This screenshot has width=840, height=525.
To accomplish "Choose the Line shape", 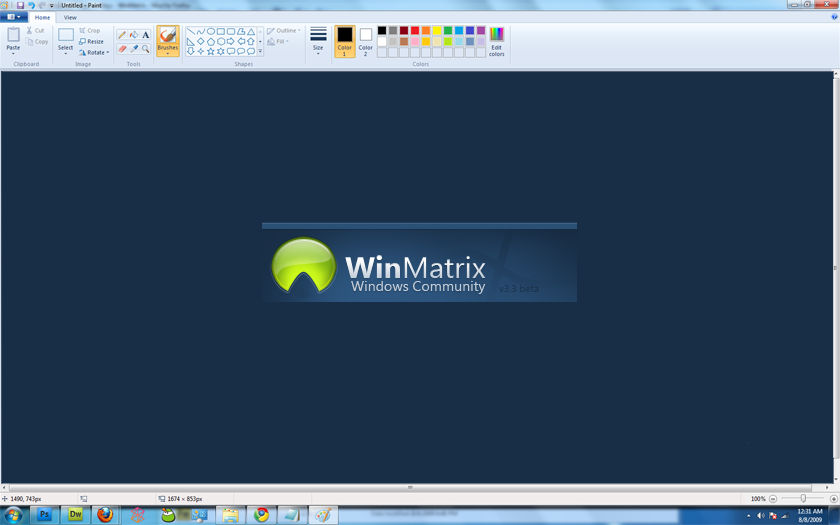I will click(x=191, y=32).
